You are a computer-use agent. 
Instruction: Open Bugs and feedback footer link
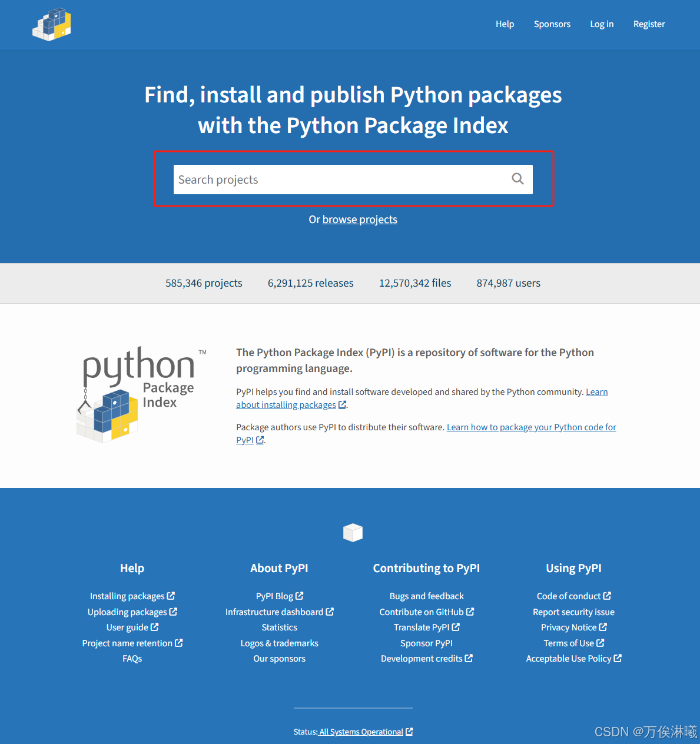[427, 596]
